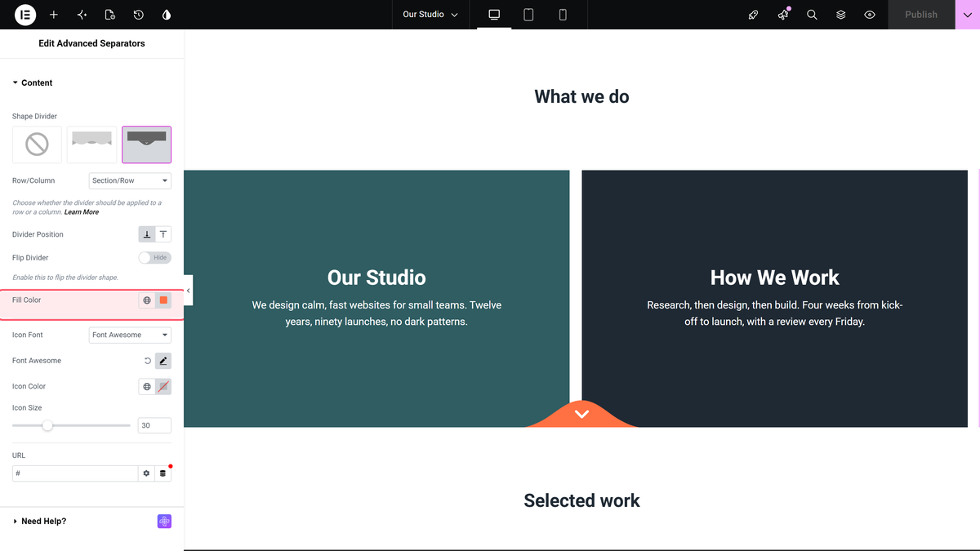980x551 pixels.
Task: Open URL link options gear icon
Action: pyautogui.click(x=146, y=473)
